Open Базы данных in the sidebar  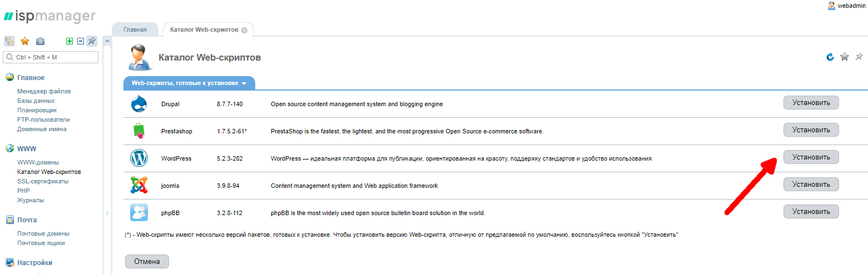click(x=36, y=101)
